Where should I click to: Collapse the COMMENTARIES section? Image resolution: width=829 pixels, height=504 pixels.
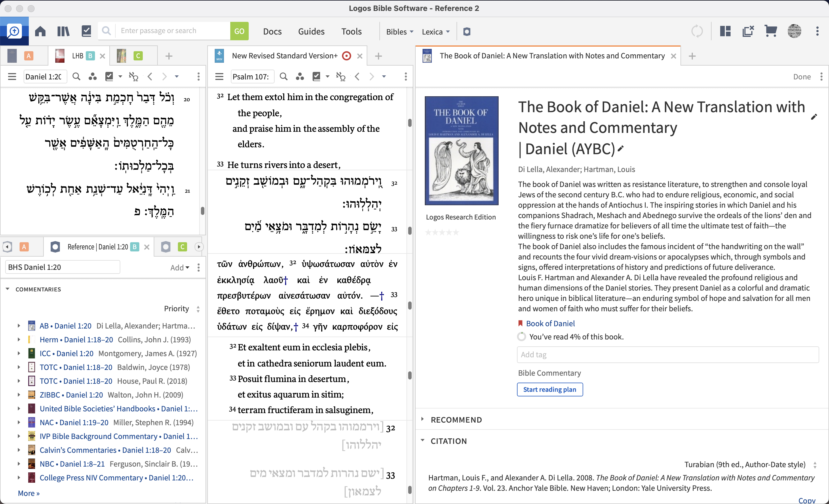[7, 289]
